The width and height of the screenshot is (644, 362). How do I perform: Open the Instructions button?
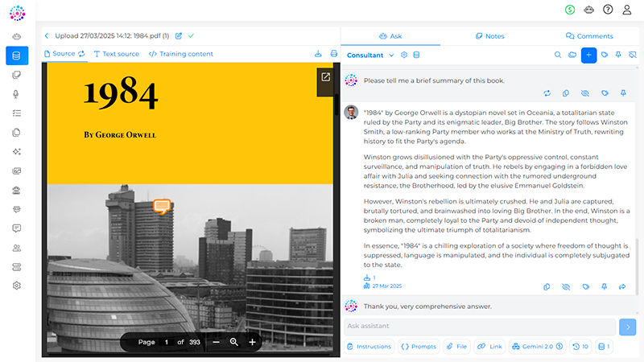coord(369,347)
